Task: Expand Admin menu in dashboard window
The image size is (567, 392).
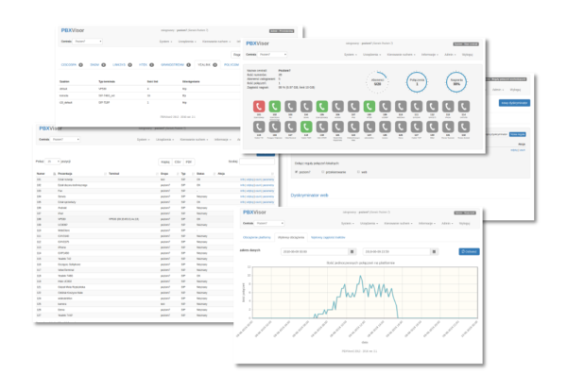Action: click(450, 55)
